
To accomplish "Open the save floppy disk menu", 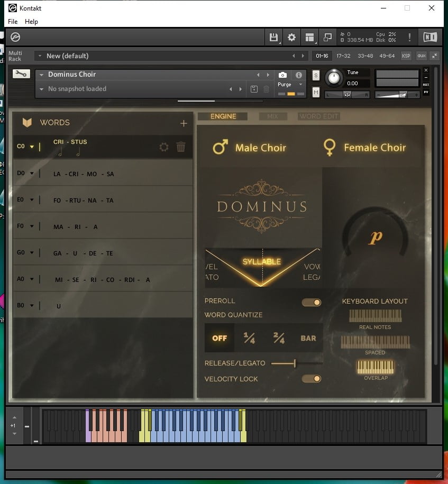I will click(x=273, y=38).
